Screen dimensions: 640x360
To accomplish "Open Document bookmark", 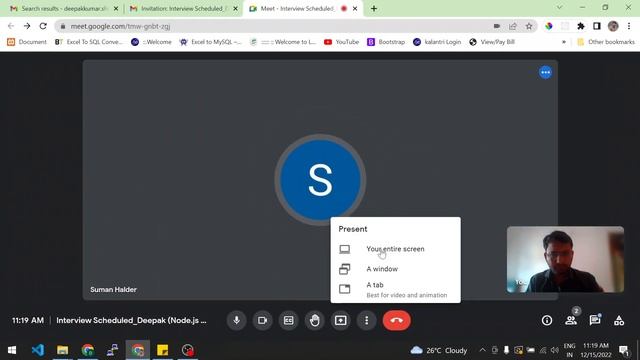I will (27, 42).
